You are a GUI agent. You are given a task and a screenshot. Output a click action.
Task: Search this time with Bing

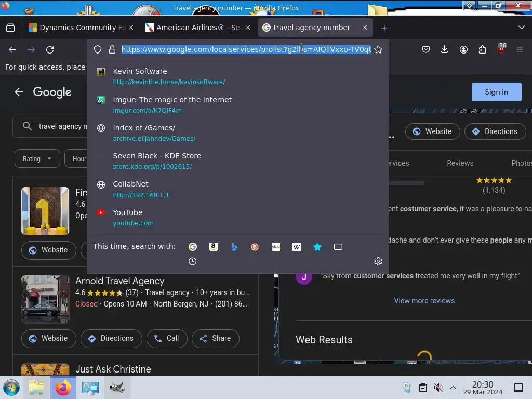234,247
